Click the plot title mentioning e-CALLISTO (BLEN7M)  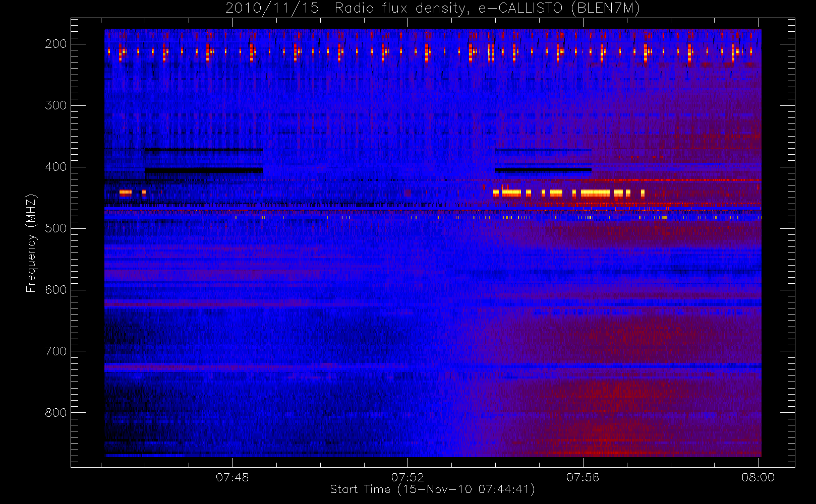(433, 8)
